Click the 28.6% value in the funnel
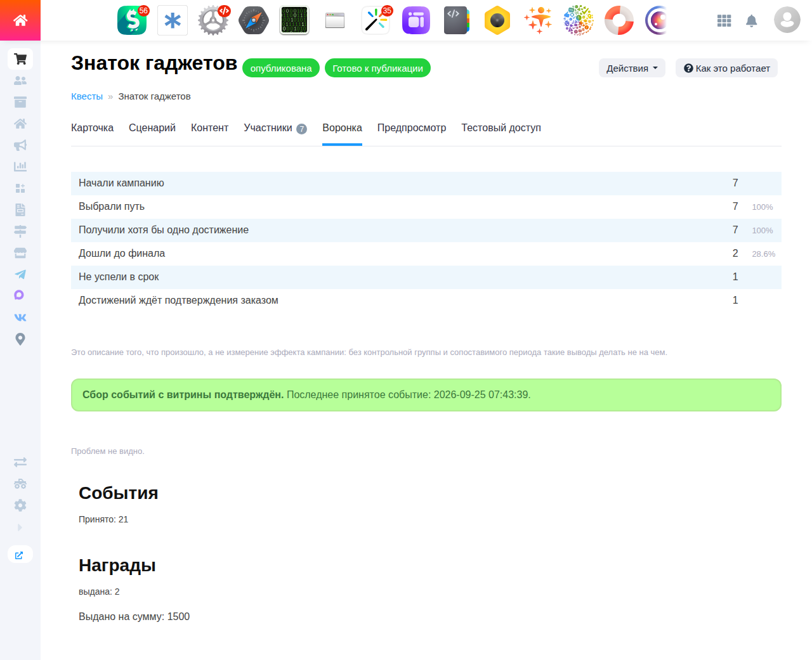 tap(764, 254)
